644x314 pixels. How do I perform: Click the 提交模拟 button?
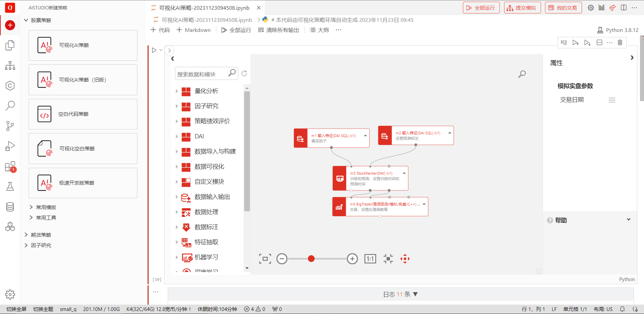click(522, 8)
